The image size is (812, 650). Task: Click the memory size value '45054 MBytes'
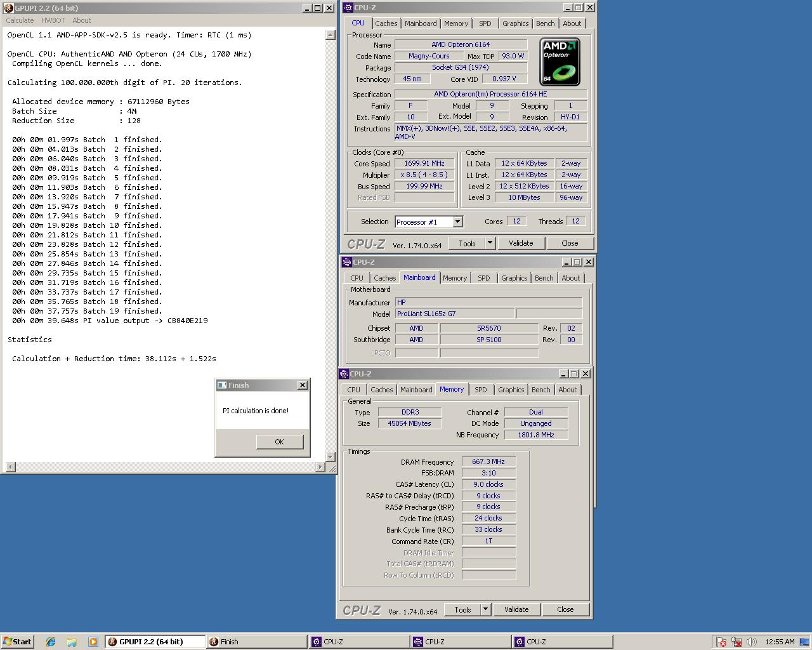coord(410,423)
